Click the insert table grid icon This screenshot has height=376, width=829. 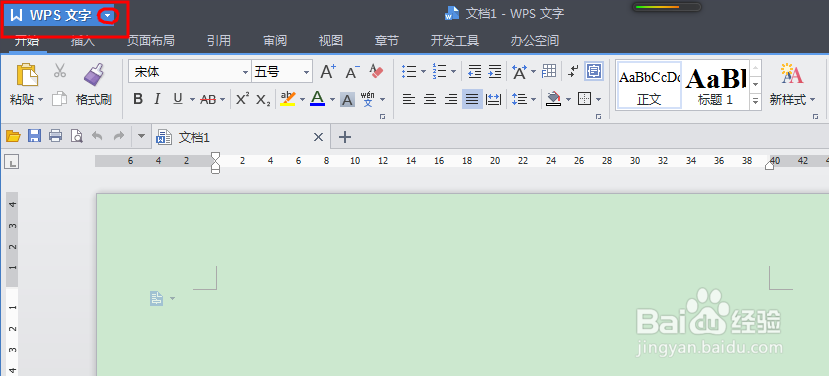(549, 71)
